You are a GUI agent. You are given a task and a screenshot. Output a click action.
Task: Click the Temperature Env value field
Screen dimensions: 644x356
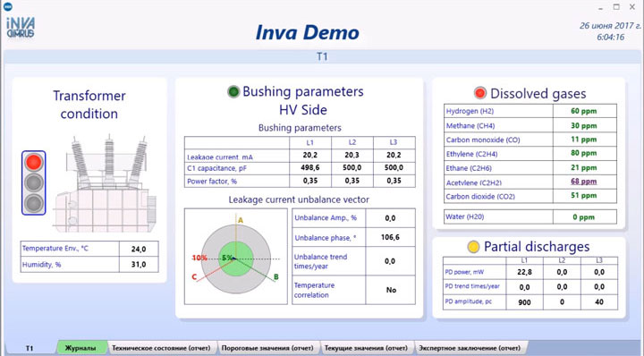coord(139,249)
